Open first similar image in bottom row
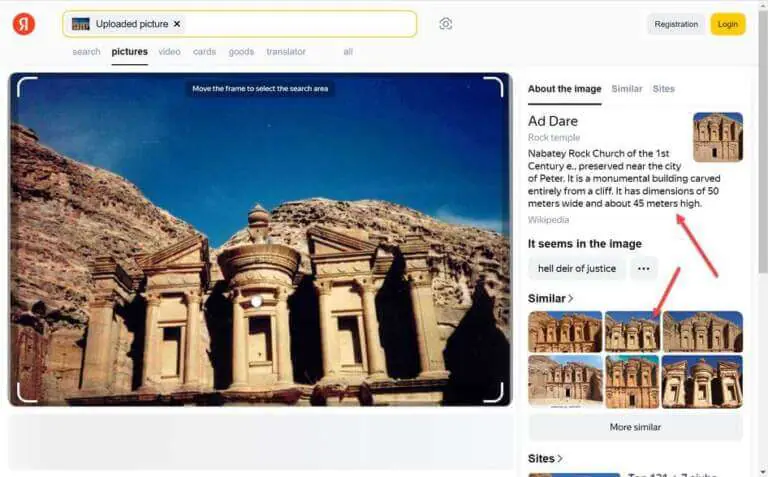Image resolution: width=768 pixels, height=477 pixels. pyautogui.click(x=565, y=382)
